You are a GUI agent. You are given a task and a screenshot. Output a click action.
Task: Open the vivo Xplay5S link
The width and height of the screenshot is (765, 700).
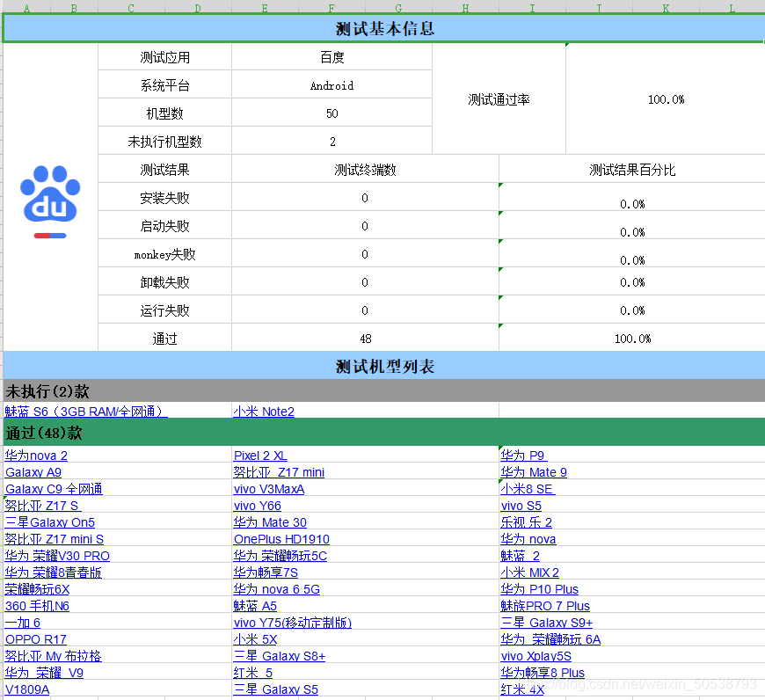tap(536, 656)
